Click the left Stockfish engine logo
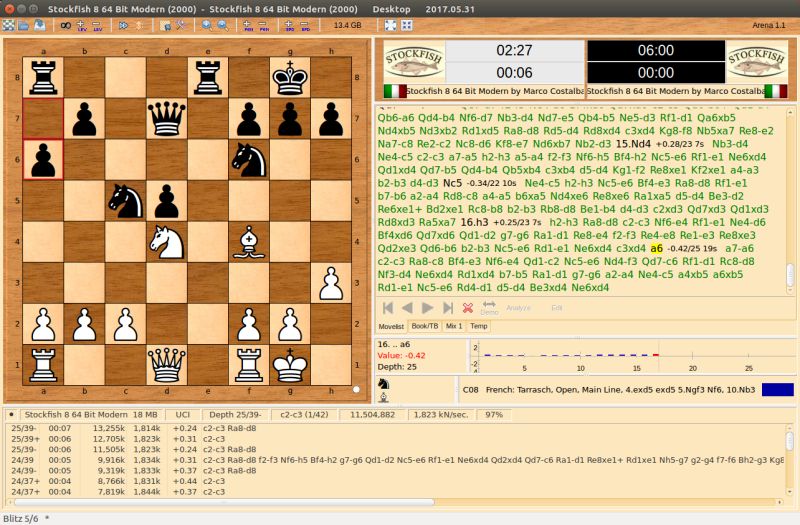 (x=414, y=62)
